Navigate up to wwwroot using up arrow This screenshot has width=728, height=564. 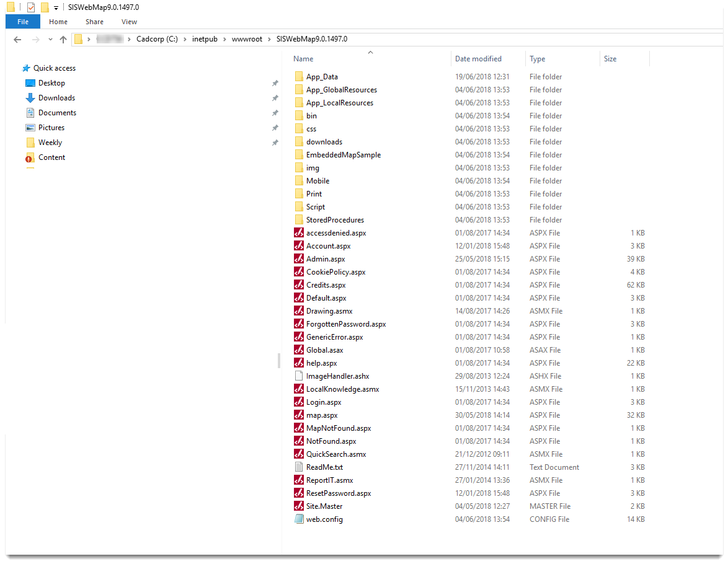(64, 38)
